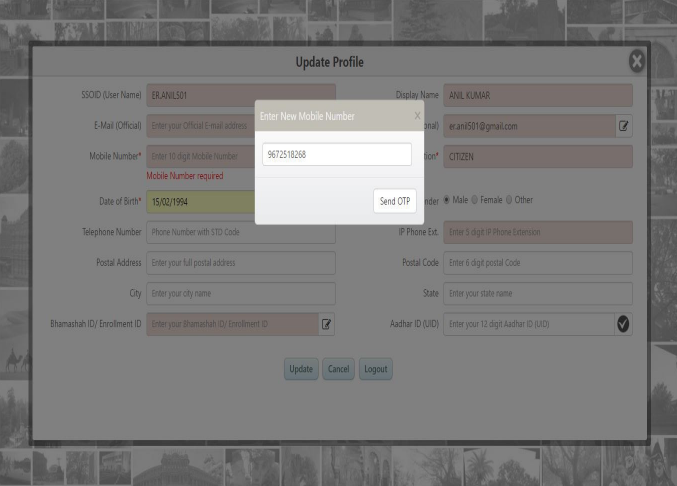Focus the City name field

coord(240,294)
